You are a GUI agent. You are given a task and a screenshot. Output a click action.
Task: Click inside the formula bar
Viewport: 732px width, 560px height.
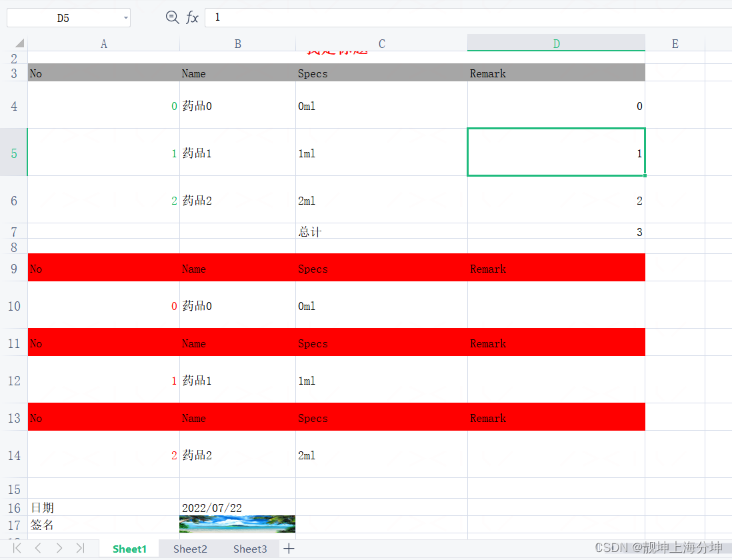click(400, 17)
